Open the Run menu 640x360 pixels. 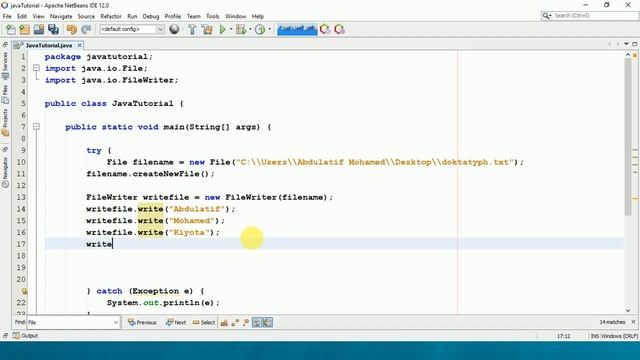[x=132, y=16]
